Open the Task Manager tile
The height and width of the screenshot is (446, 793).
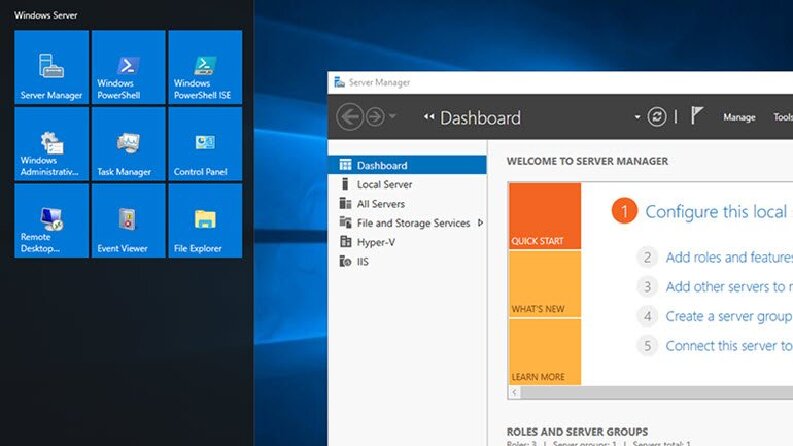(128, 144)
